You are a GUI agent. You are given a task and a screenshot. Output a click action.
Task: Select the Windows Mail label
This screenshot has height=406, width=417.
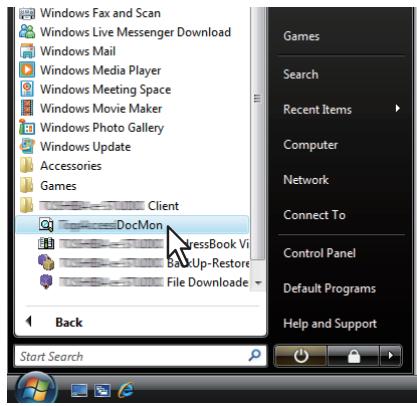(78, 51)
